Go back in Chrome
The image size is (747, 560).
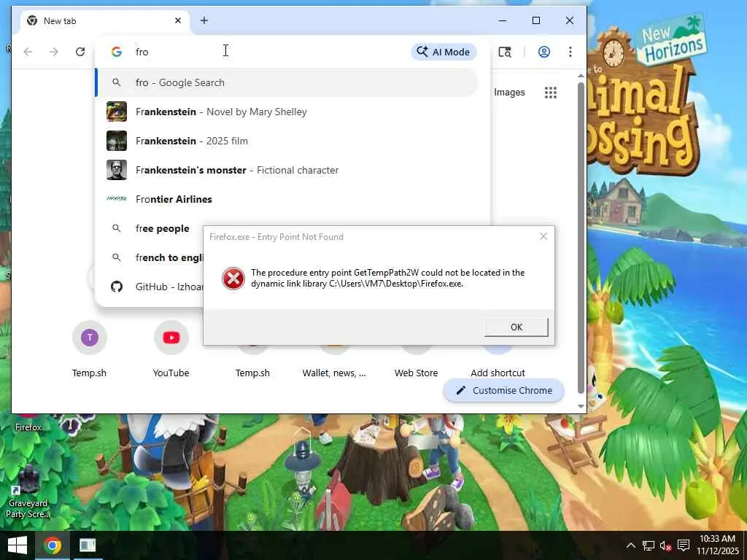(x=28, y=52)
